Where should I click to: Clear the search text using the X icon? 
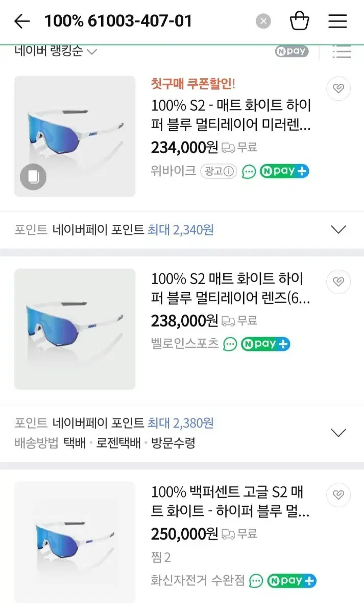coord(263,21)
